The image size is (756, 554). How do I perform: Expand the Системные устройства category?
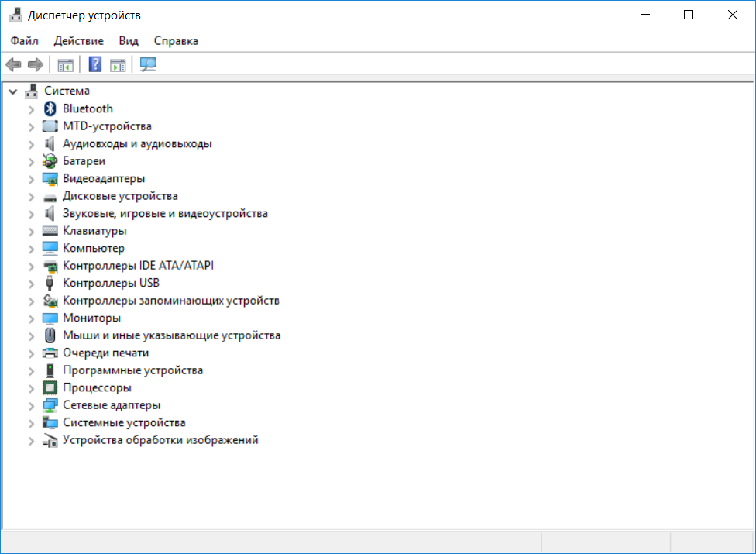(x=31, y=423)
